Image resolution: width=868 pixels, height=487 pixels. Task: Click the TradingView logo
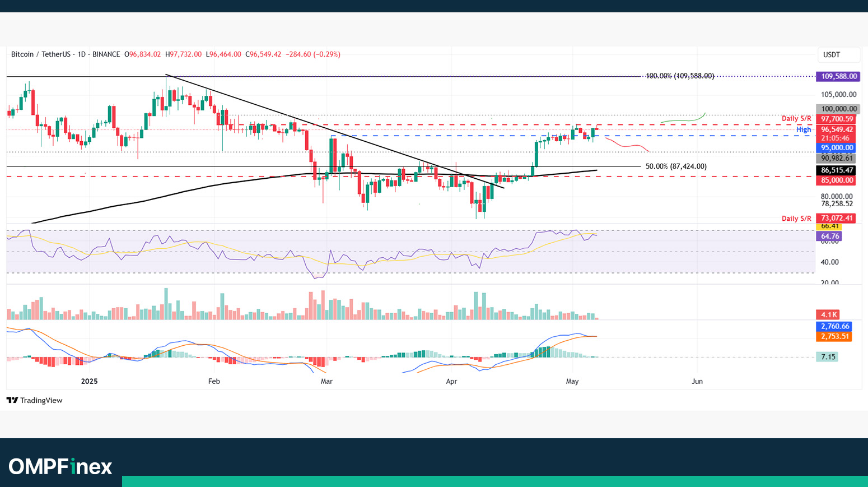click(x=34, y=400)
